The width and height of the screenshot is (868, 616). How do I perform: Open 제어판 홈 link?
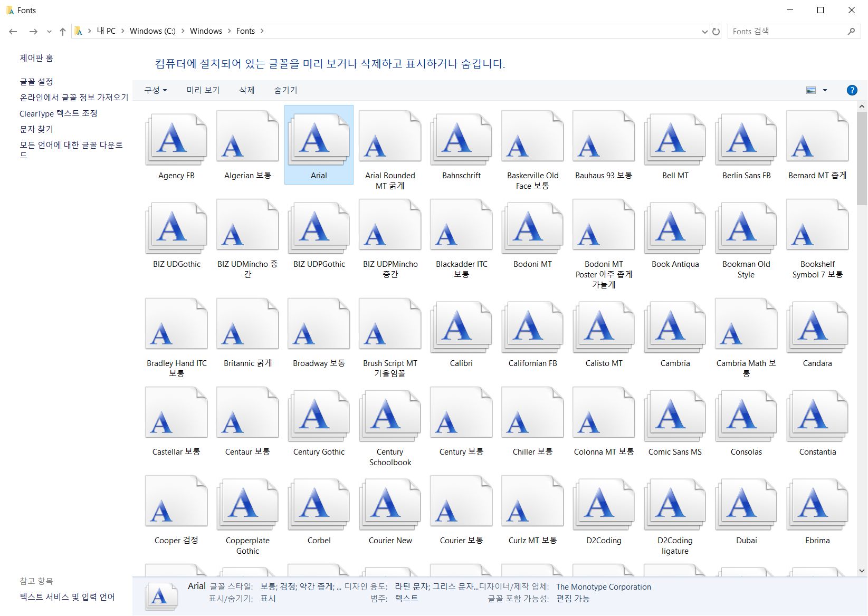point(36,58)
